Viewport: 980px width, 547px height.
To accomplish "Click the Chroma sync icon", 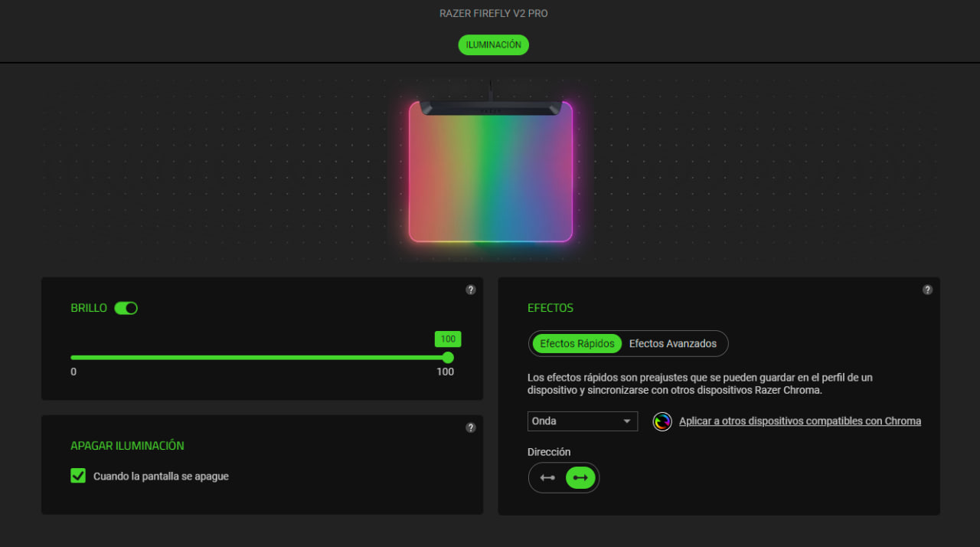I will [662, 421].
